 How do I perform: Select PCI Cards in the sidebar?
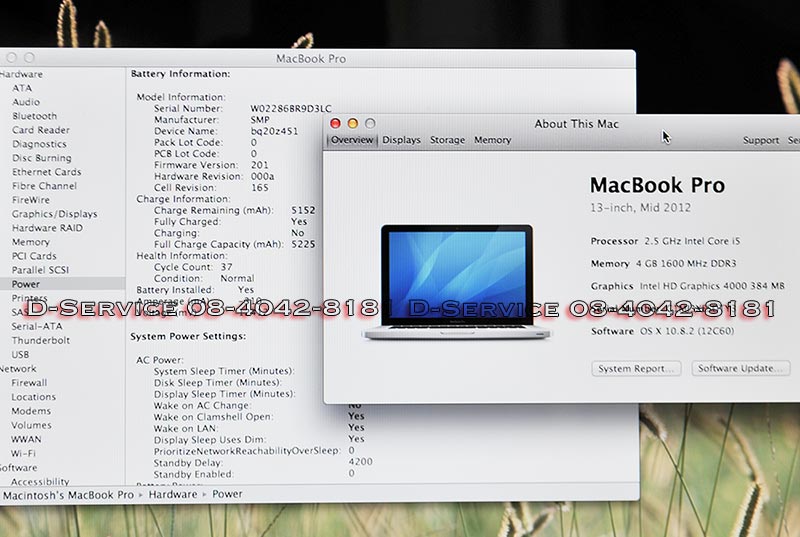click(x=34, y=256)
